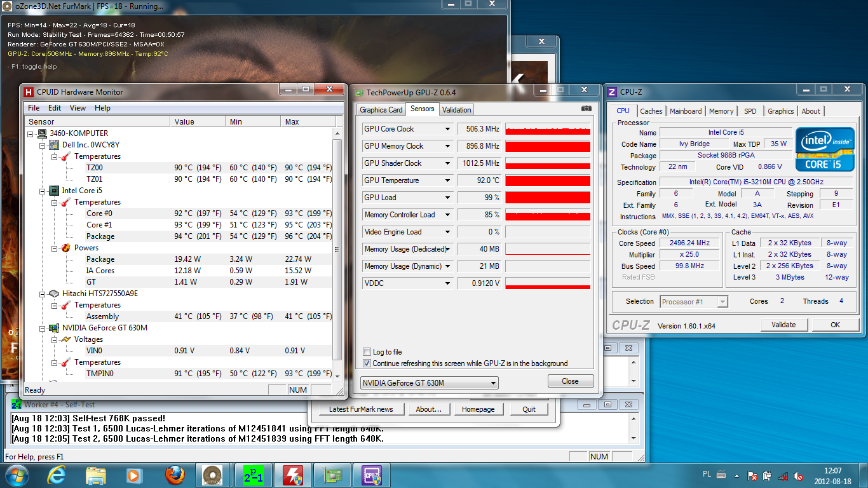Switch to GPU-Z graphics card taskbar icon
This screenshot has height=488, width=868.
click(x=331, y=475)
